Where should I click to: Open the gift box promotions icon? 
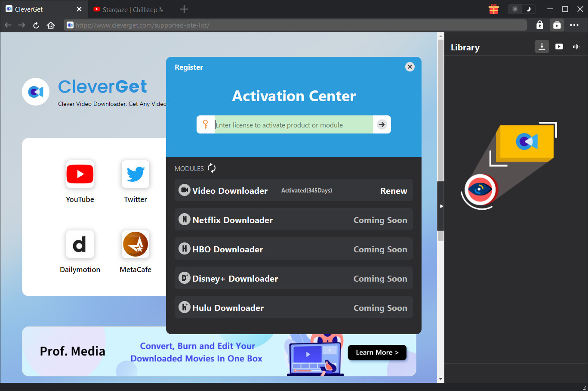[x=494, y=9]
